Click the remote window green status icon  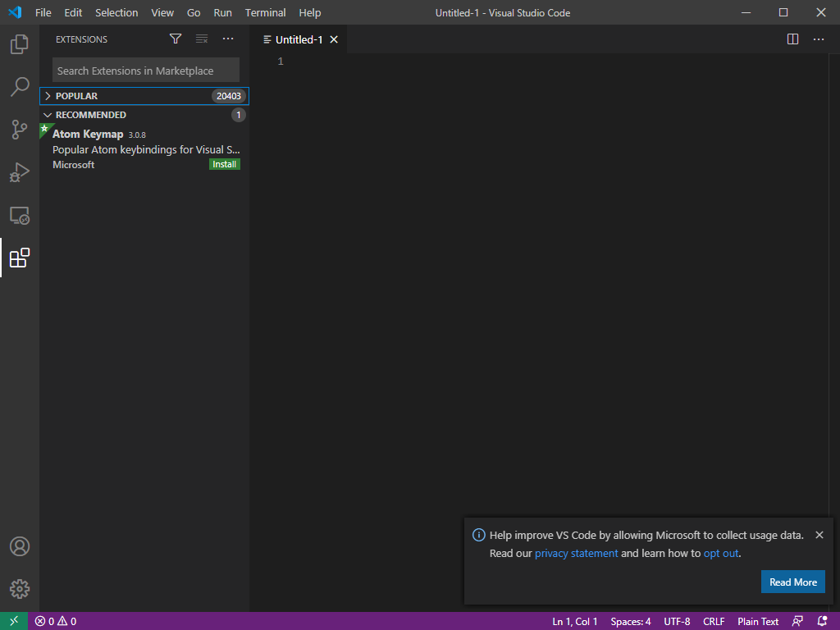point(14,621)
